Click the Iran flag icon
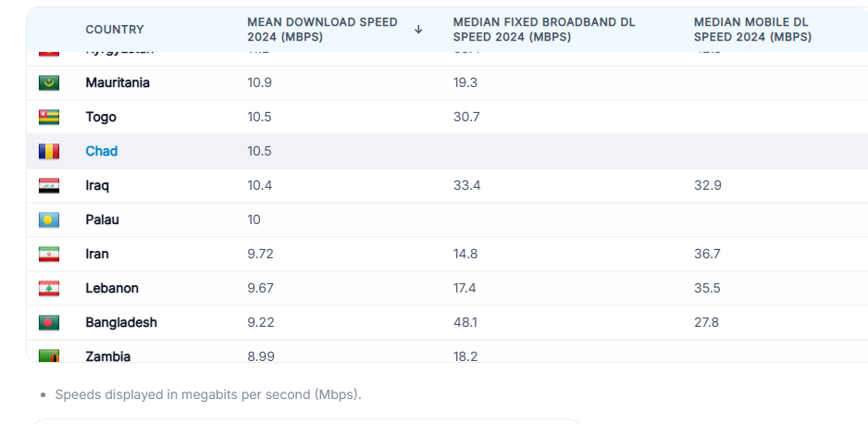868x424 pixels. [x=49, y=254]
